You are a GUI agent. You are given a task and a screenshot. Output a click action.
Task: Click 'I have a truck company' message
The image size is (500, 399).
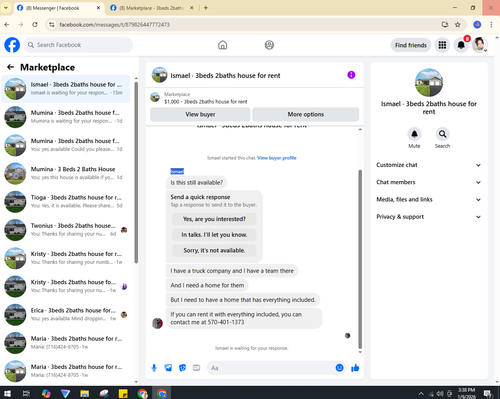[232, 271]
